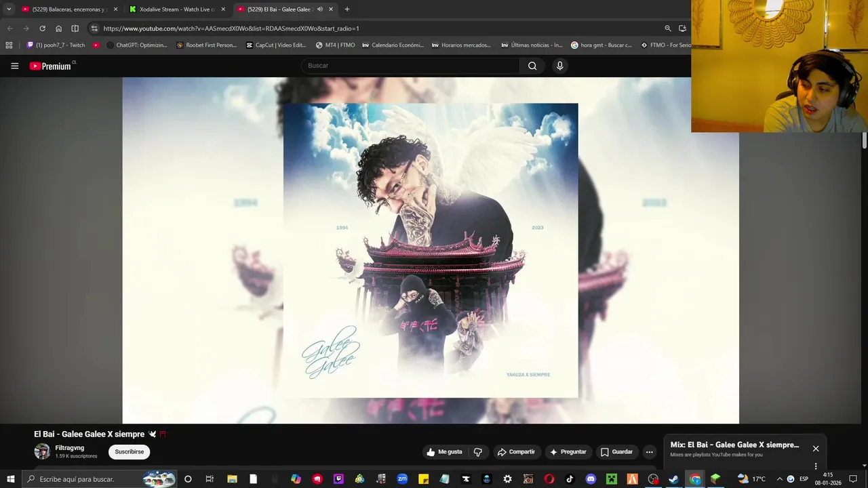Open the Roobet First Person bookmark

[206, 45]
